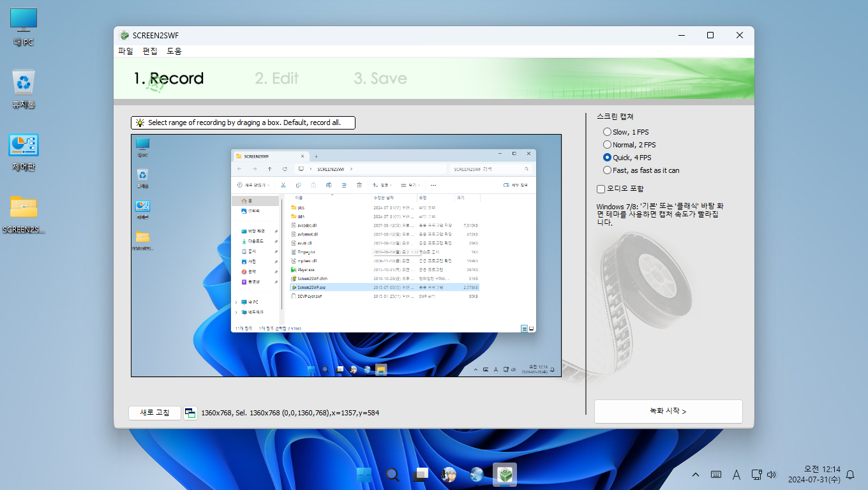Click the 녹화 시작 > button
The image size is (868, 490).
(668, 412)
